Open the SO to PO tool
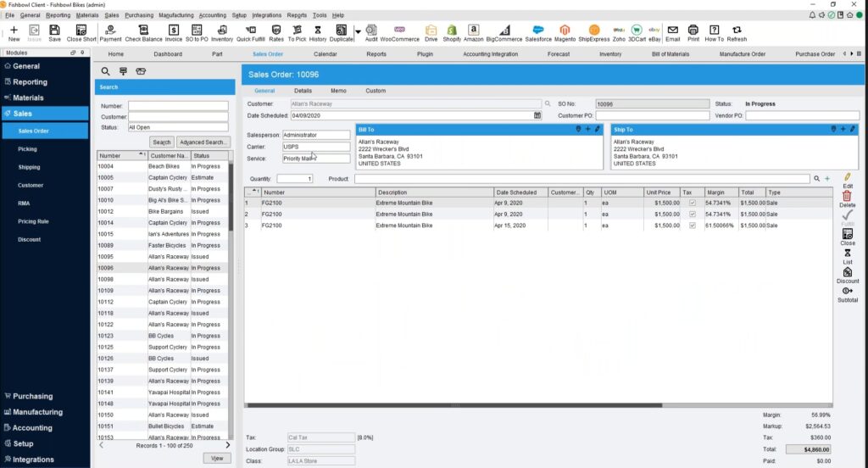Viewport: 868px width, 468px height. [x=197, y=33]
